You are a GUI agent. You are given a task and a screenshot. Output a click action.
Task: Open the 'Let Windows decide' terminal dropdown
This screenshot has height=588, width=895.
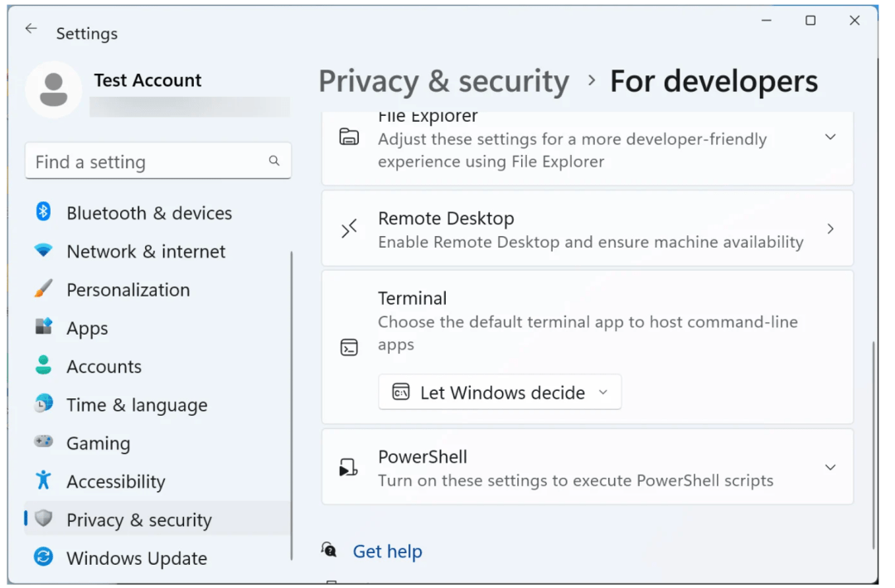click(500, 393)
